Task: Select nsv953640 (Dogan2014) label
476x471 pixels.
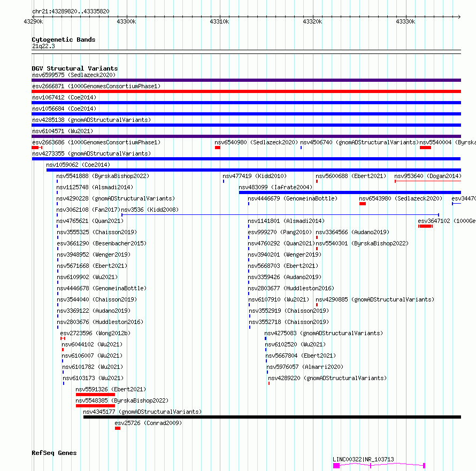Action: point(428,176)
